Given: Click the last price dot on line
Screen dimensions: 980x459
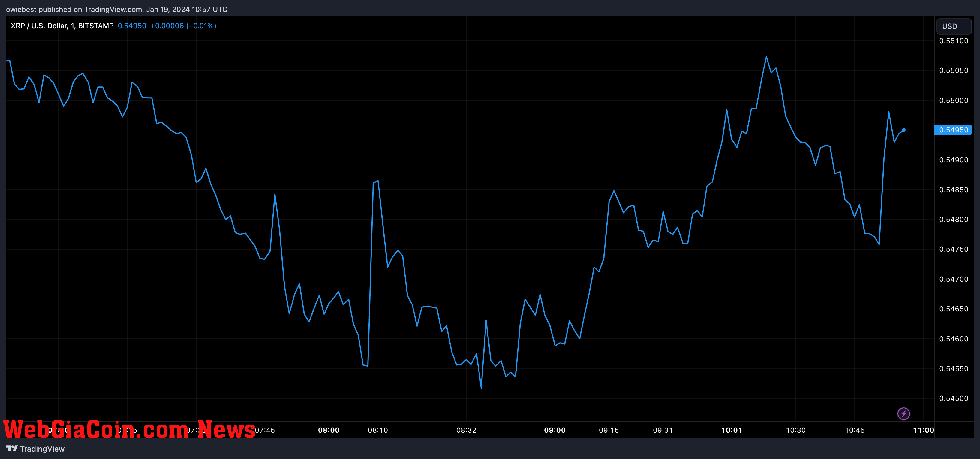Looking at the screenshot, I should coord(903,130).
